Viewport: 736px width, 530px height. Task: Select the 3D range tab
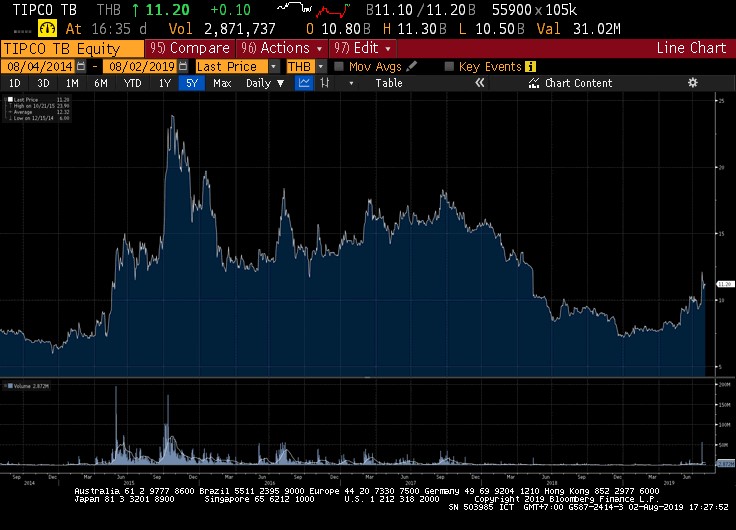pos(43,83)
